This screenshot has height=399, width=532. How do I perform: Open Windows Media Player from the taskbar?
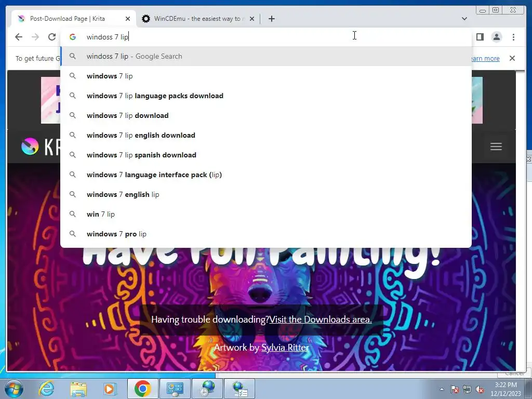click(x=110, y=389)
